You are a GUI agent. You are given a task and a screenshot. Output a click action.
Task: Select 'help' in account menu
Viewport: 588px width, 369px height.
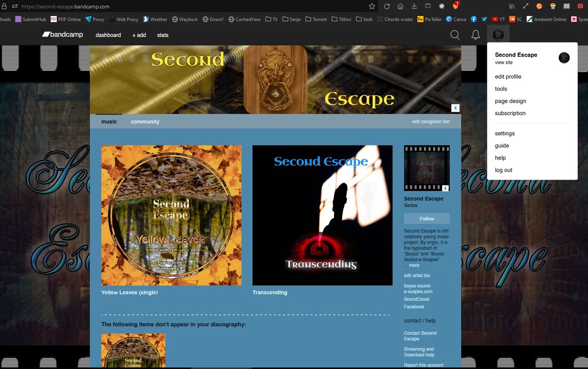pos(500,158)
